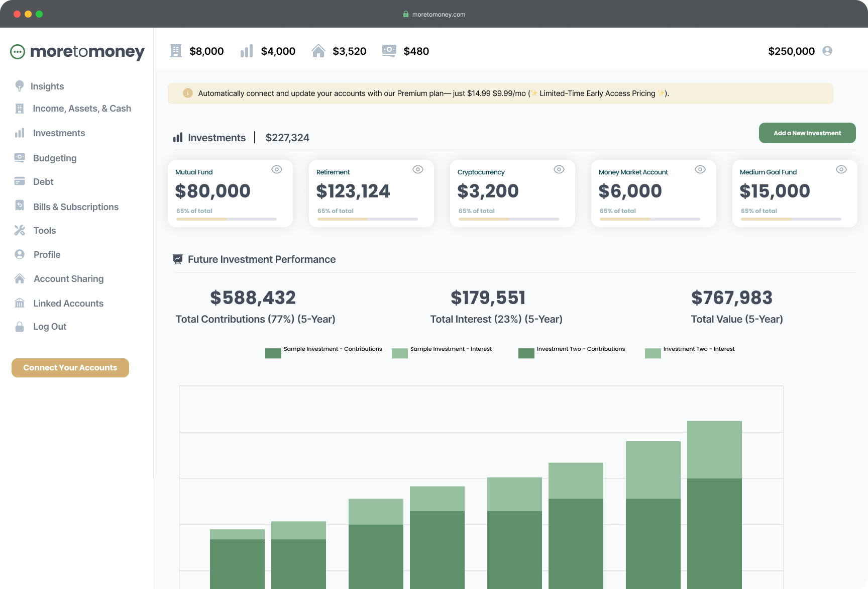The width and height of the screenshot is (868, 589).
Task: Click the $227,324 investments total
Action: pyautogui.click(x=287, y=138)
